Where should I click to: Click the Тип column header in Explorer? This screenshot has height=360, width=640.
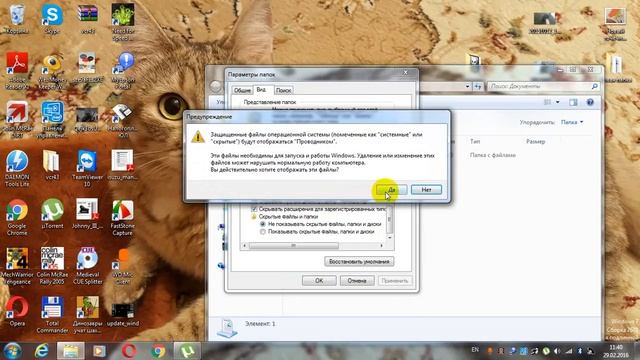pyautogui.click(x=475, y=141)
